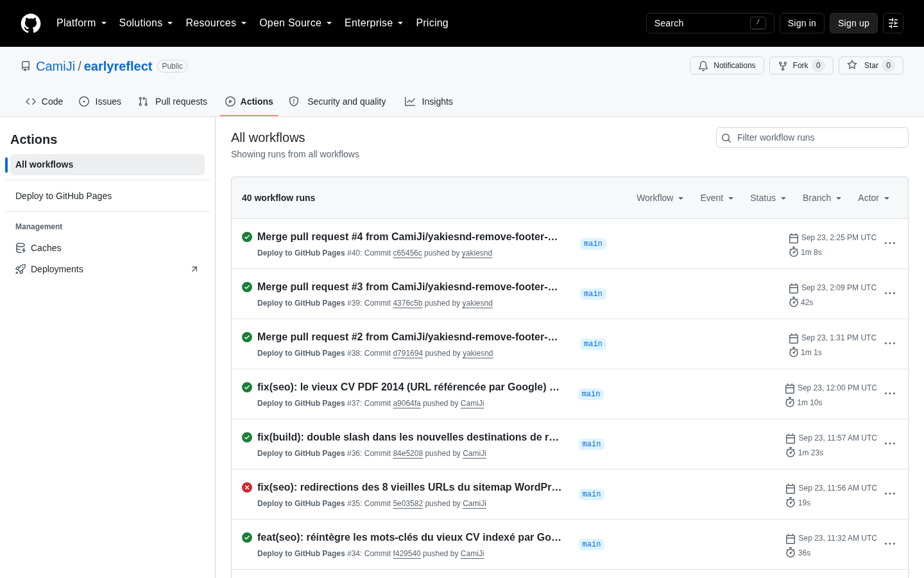Expand the Platform menu
The width and height of the screenshot is (924, 578).
click(x=81, y=23)
